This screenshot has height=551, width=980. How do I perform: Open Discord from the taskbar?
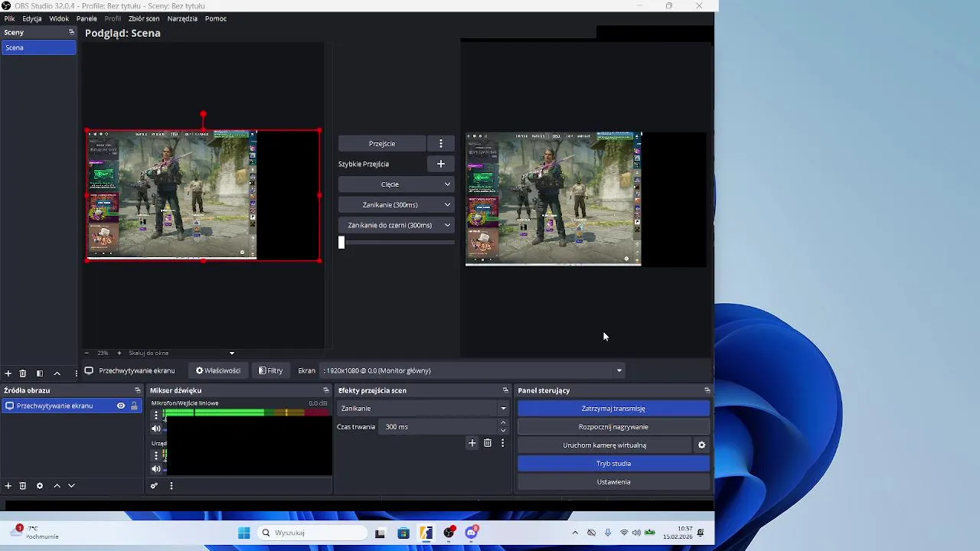472,533
